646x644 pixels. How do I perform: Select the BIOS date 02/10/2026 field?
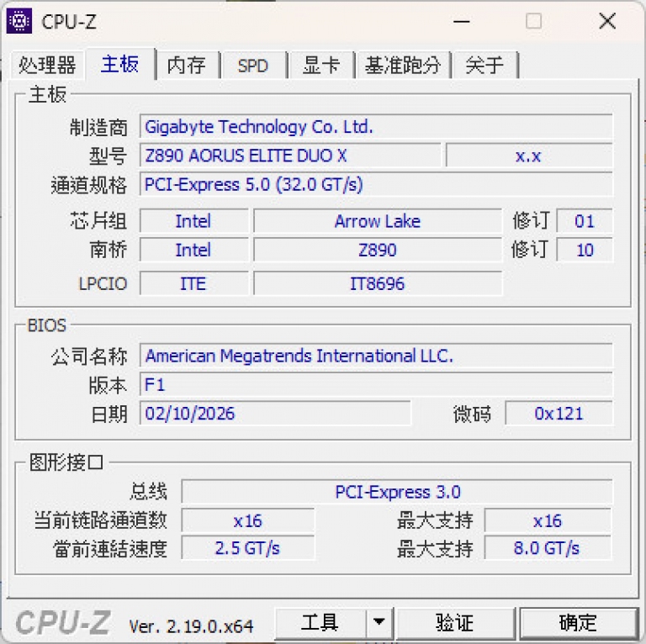275,414
